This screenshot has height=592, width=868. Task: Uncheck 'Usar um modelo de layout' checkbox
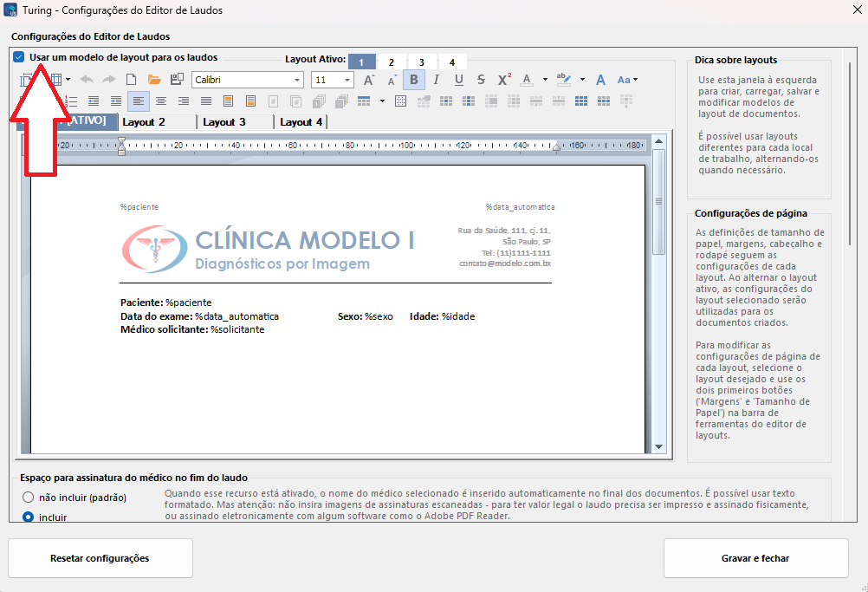point(19,57)
